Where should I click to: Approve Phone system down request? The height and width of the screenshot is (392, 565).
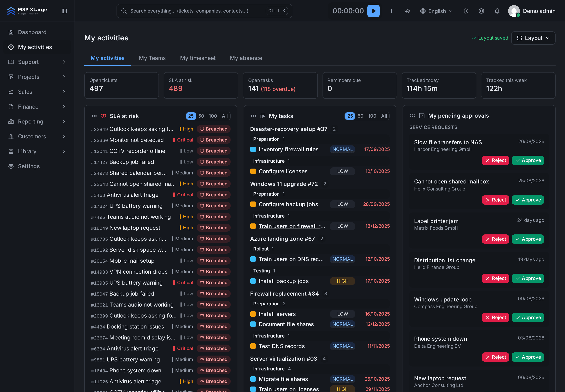[528, 357]
